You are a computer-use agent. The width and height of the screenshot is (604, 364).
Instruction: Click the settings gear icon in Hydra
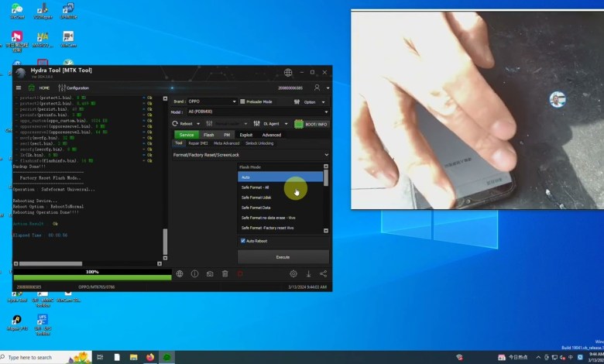point(293,274)
